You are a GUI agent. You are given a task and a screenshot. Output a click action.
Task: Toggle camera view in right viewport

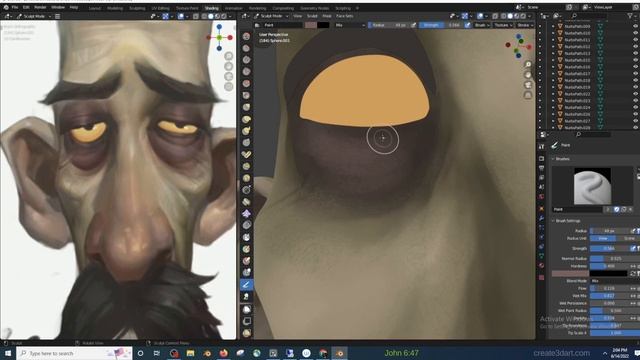[x=528, y=85]
